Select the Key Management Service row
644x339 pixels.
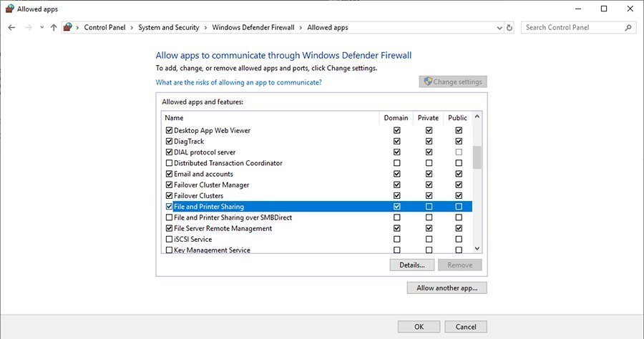pyautogui.click(x=317, y=250)
